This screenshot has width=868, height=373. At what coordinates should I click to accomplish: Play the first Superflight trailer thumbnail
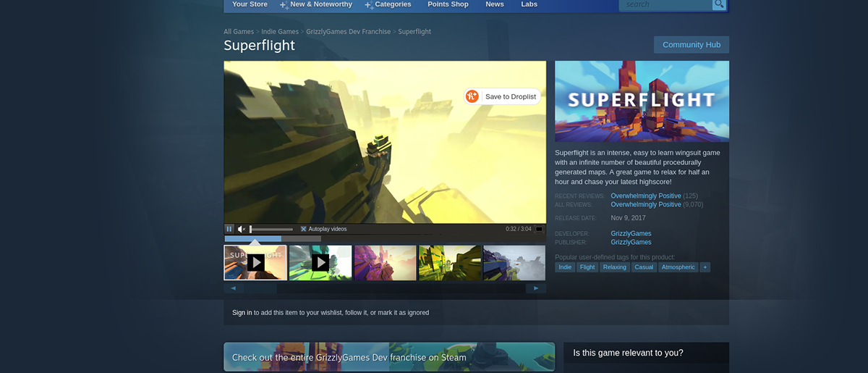255,262
